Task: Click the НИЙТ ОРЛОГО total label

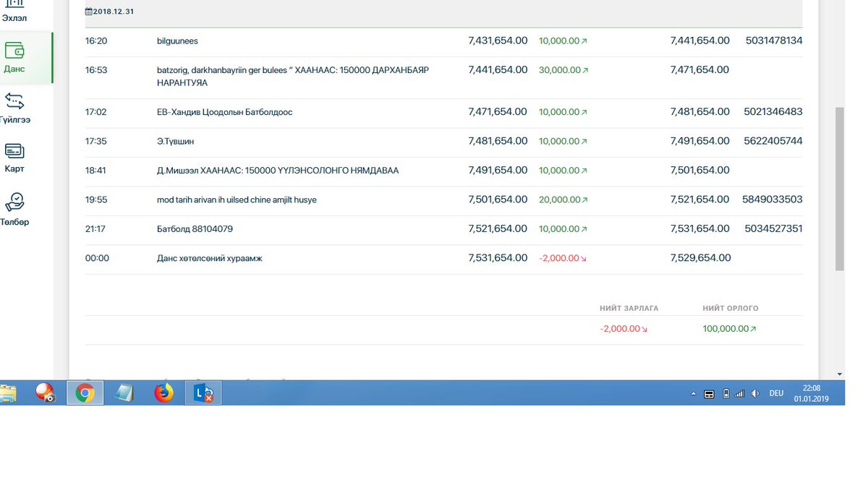Action: (x=731, y=308)
